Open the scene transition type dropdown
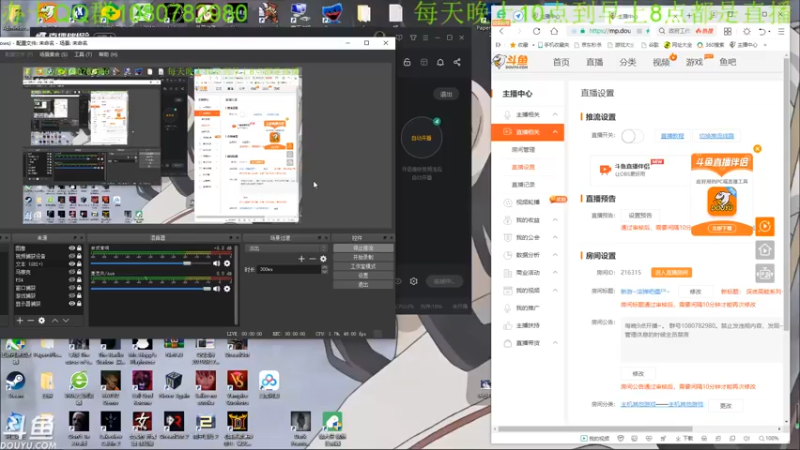800x450 pixels. click(x=286, y=248)
